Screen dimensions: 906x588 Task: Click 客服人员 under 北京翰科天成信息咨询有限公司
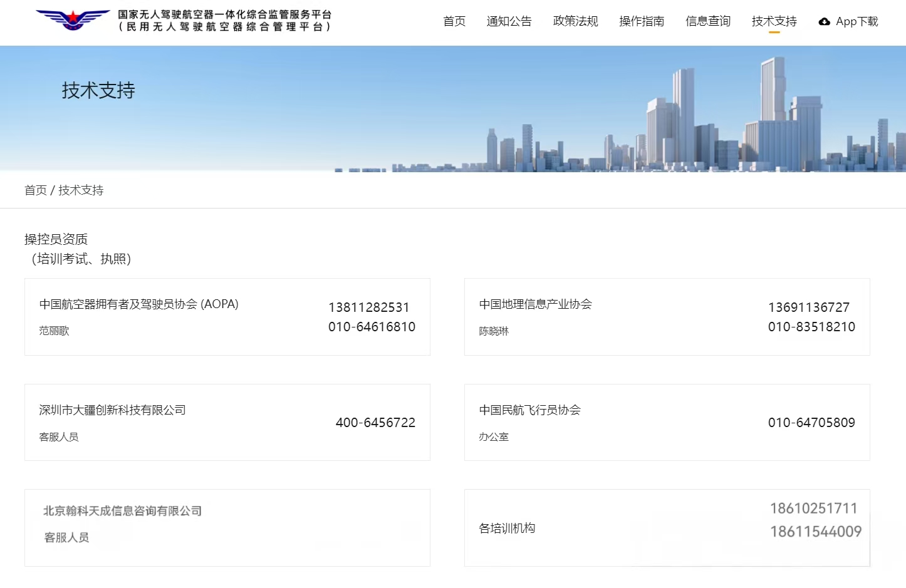pyautogui.click(x=66, y=537)
